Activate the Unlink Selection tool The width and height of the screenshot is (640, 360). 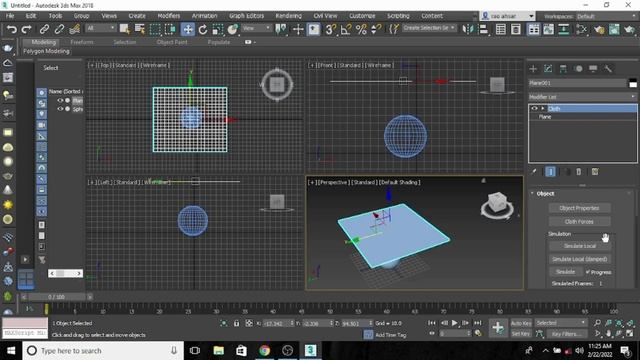coord(59,29)
